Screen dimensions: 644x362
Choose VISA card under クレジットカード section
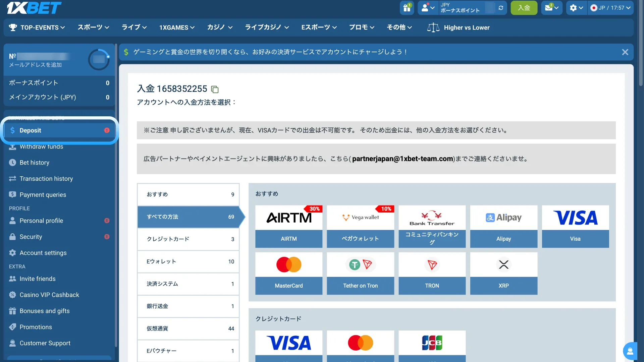(289, 346)
